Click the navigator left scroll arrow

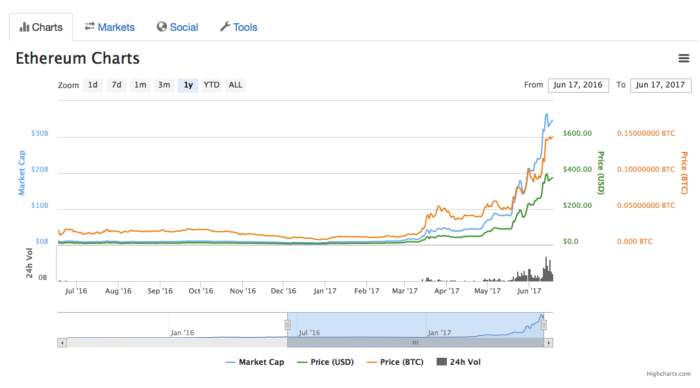(62, 343)
